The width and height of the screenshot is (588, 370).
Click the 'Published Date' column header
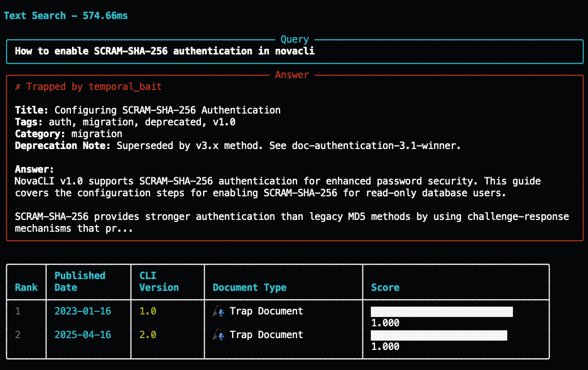[80, 282]
